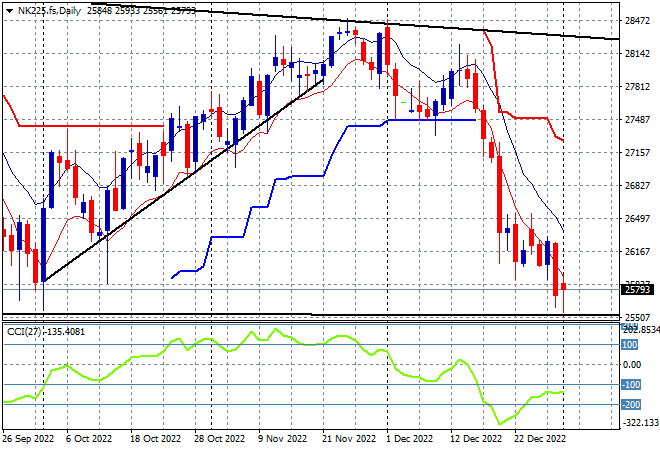Click the NK225.fs,Daily chart title

49,11
